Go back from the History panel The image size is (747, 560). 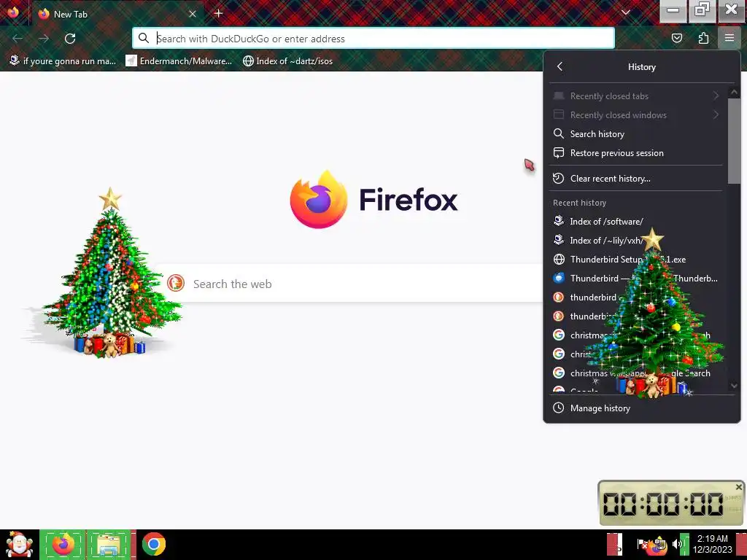click(560, 66)
